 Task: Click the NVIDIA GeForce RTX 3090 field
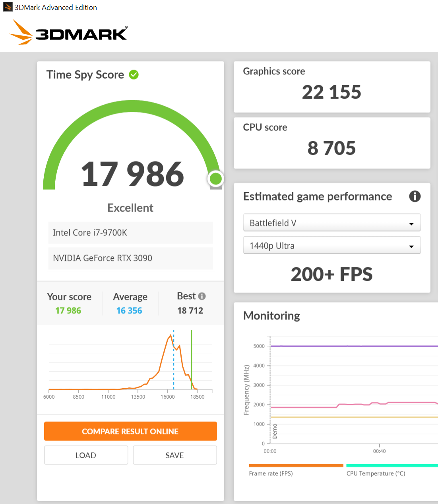click(130, 258)
